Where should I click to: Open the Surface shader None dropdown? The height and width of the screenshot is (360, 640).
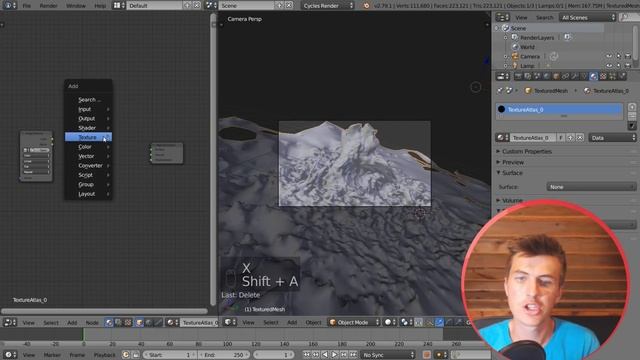click(x=591, y=187)
